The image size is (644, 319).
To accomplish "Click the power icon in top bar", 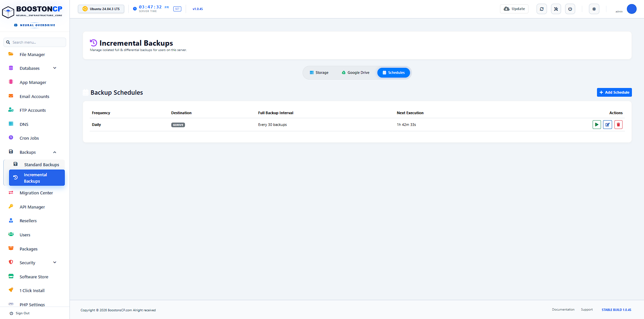I will coord(570,9).
